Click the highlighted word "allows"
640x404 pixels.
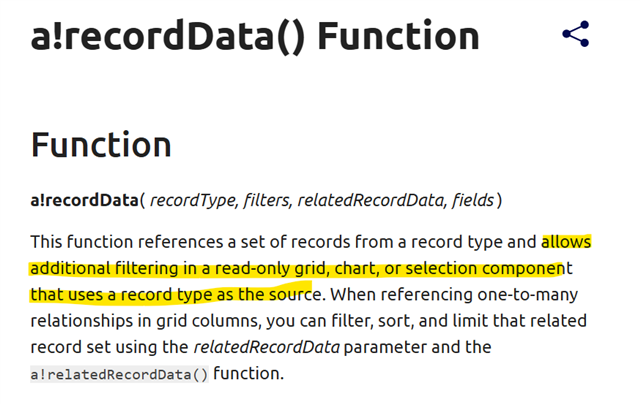coord(566,242)
